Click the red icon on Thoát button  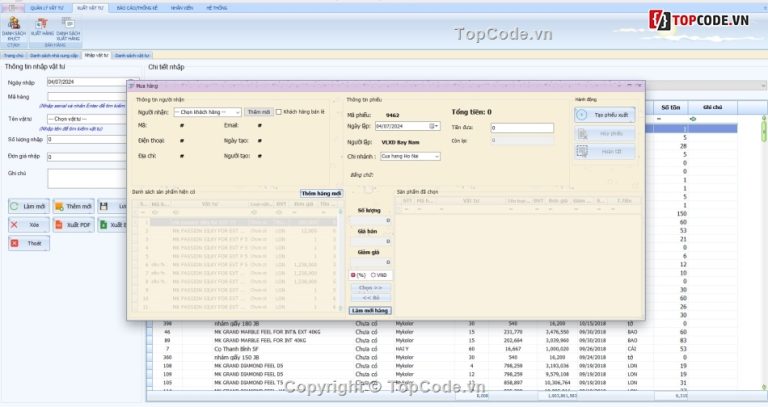[15, 243]
